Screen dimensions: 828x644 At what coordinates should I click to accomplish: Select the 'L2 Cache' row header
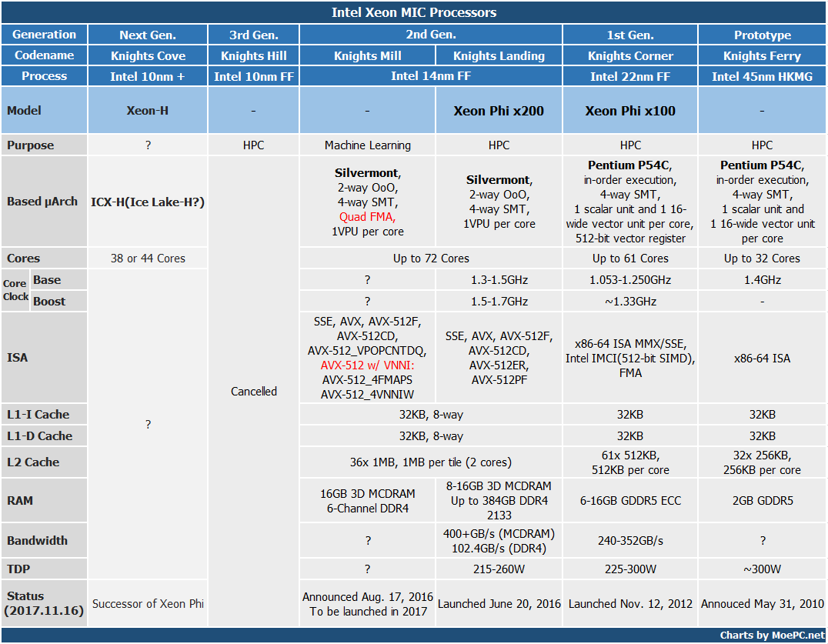pos(45,462)
